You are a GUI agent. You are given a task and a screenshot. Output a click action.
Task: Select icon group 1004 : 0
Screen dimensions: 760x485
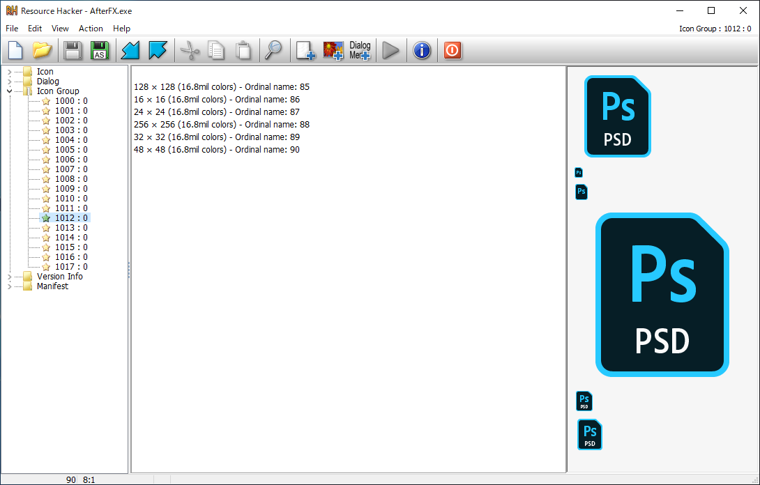(71, 140)
